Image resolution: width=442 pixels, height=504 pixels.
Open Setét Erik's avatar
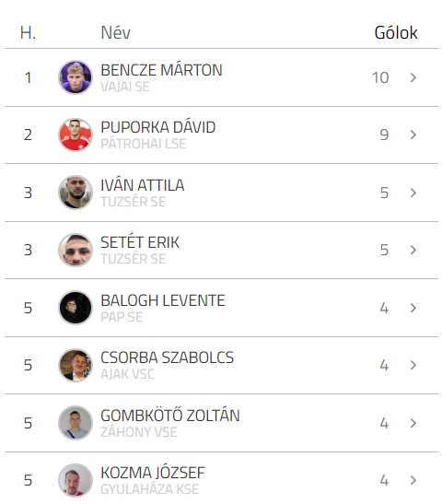click(76, 250)
